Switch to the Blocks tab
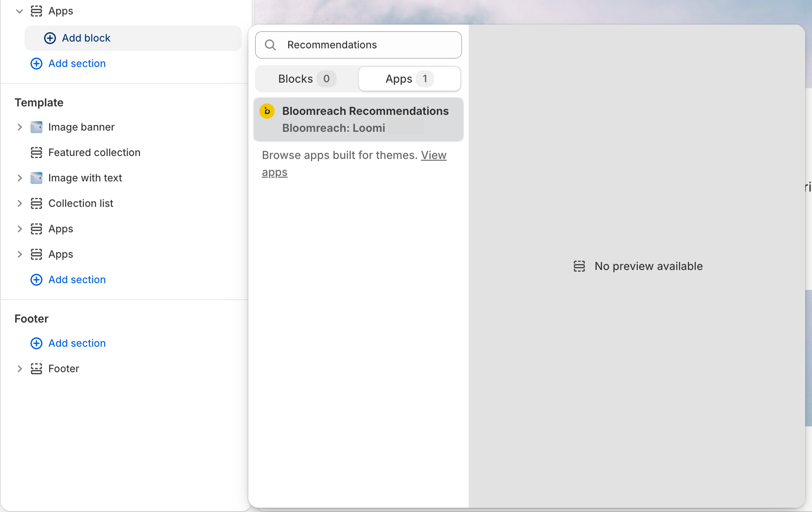 tap(307, 79)
